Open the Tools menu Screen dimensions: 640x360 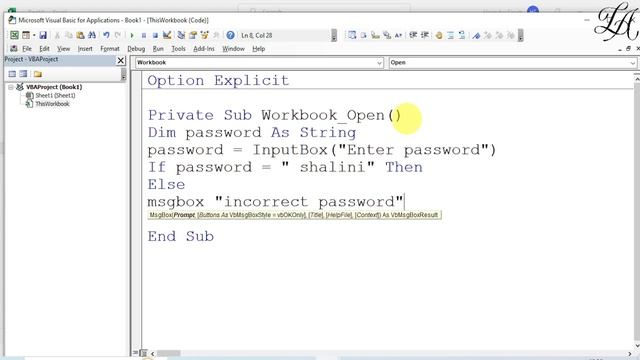[178, 49]
